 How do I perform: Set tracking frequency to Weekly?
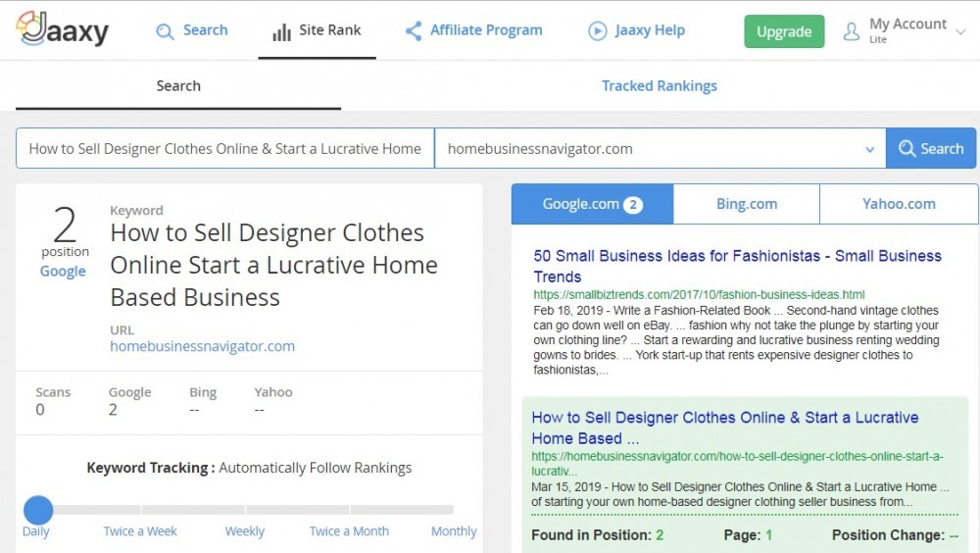point(245,531)
